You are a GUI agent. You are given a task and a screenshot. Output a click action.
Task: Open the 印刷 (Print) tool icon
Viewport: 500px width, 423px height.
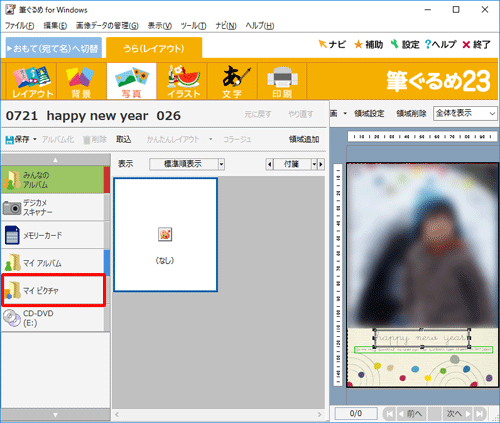282,81
